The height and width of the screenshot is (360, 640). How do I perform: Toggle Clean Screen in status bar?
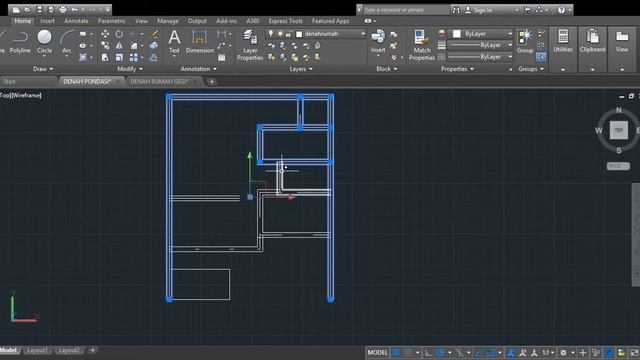[635, 352]
